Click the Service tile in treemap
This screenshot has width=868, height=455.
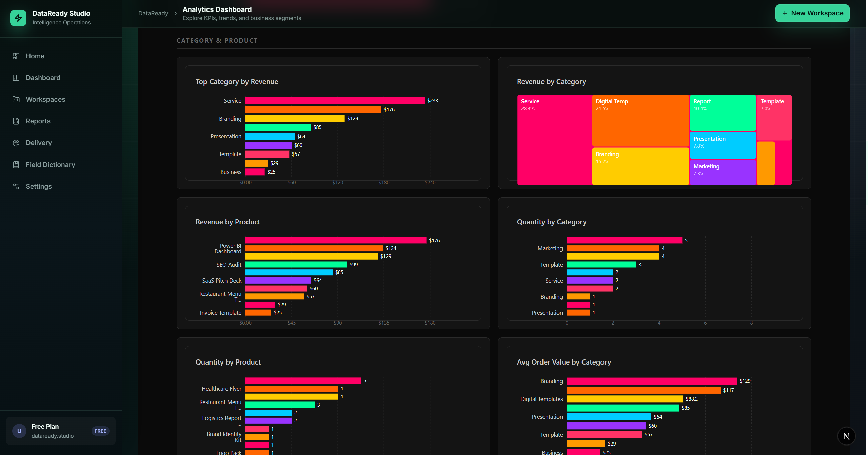pos(555,140)
